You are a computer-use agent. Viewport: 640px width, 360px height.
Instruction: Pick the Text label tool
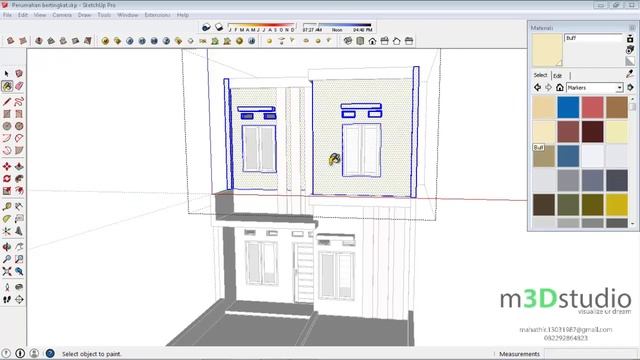(x=19, y=219)
